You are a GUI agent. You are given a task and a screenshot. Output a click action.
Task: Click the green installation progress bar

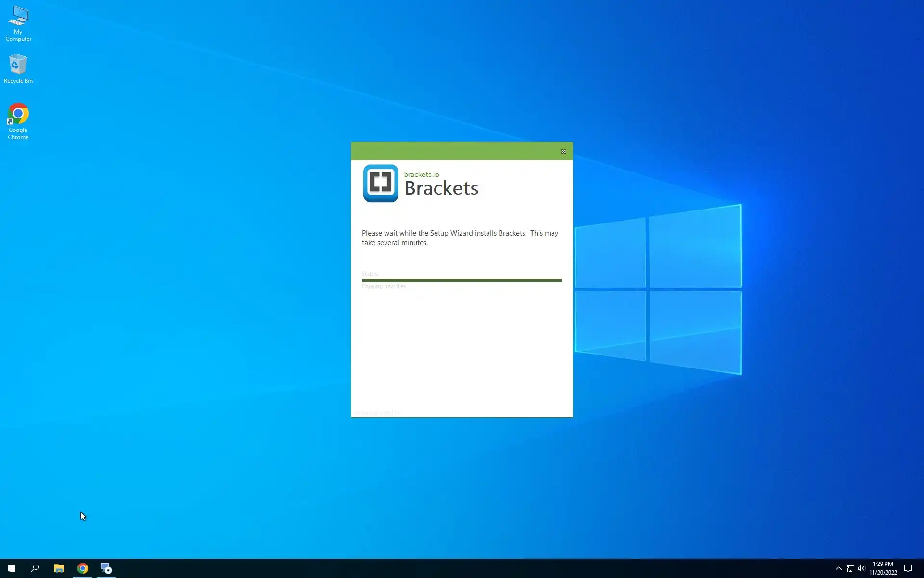(462, 280)
